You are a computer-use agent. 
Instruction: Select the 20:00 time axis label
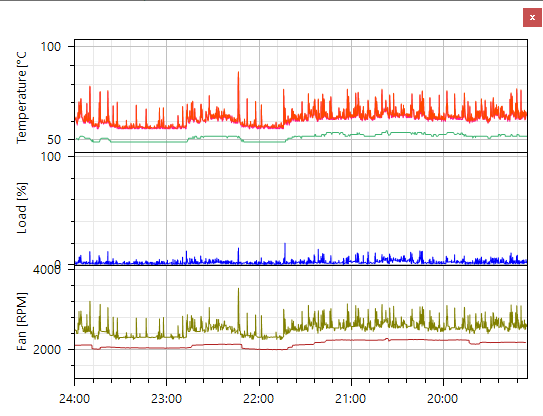pyautogui.click(x=443, y=399)
